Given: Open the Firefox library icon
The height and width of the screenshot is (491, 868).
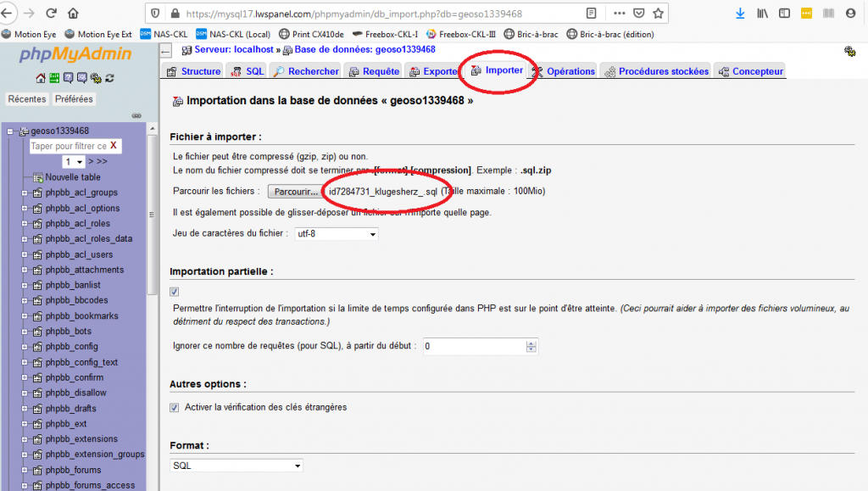Looking at the screenshot, I should point(762,14).
